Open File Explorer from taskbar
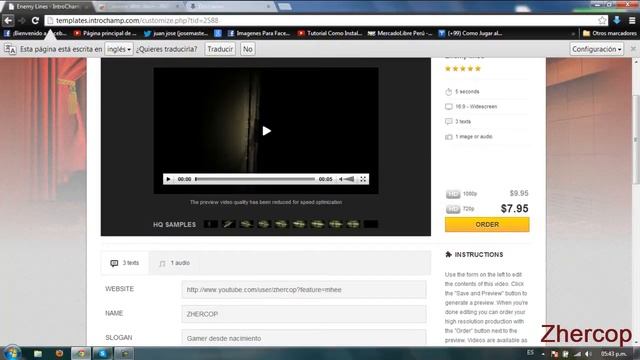 point(38,353)
